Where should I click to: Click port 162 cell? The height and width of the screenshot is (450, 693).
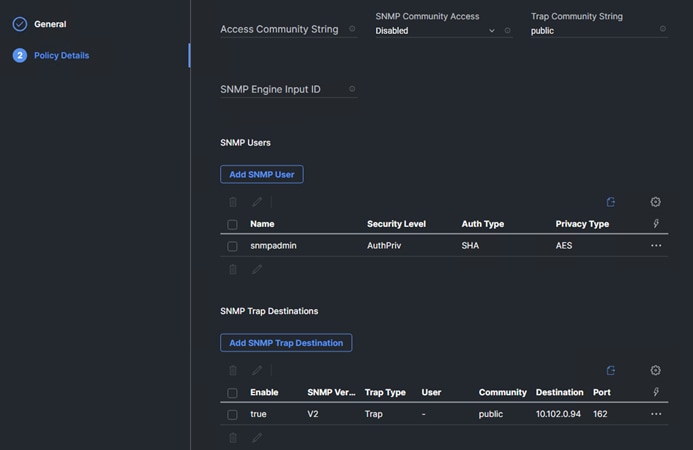point(600,414)
